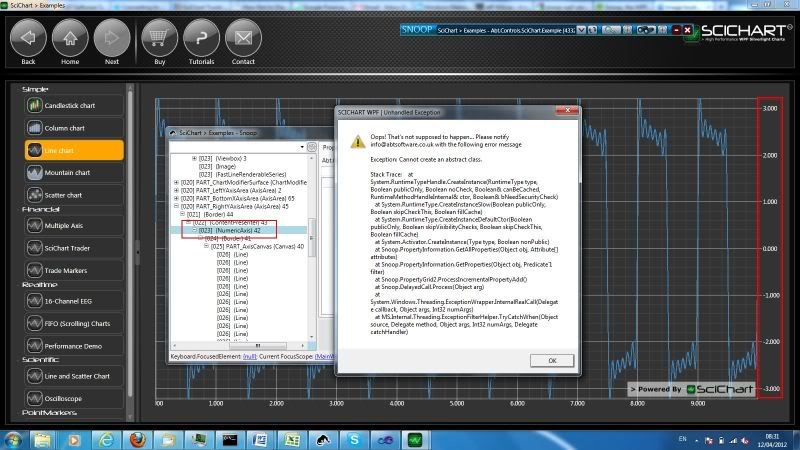800x450 pixels.
Task: Click the Oscilloscope icon
Action: click(x=35, y=398)
